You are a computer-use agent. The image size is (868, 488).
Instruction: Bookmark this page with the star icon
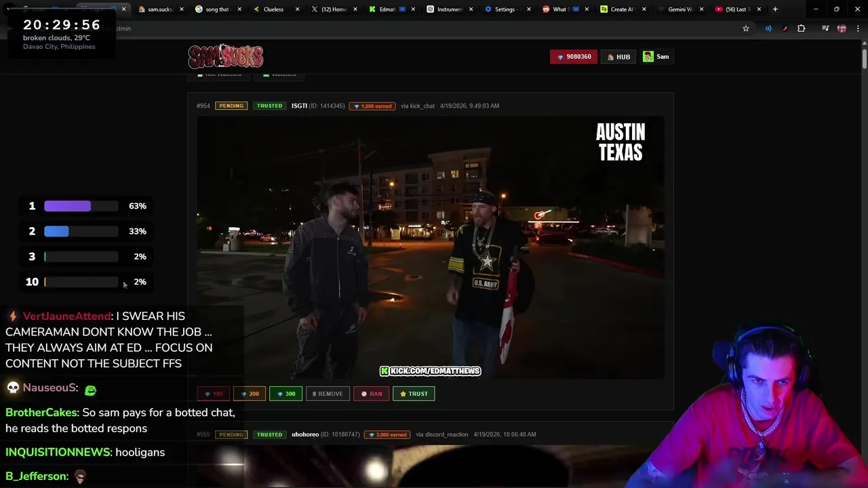746,28
